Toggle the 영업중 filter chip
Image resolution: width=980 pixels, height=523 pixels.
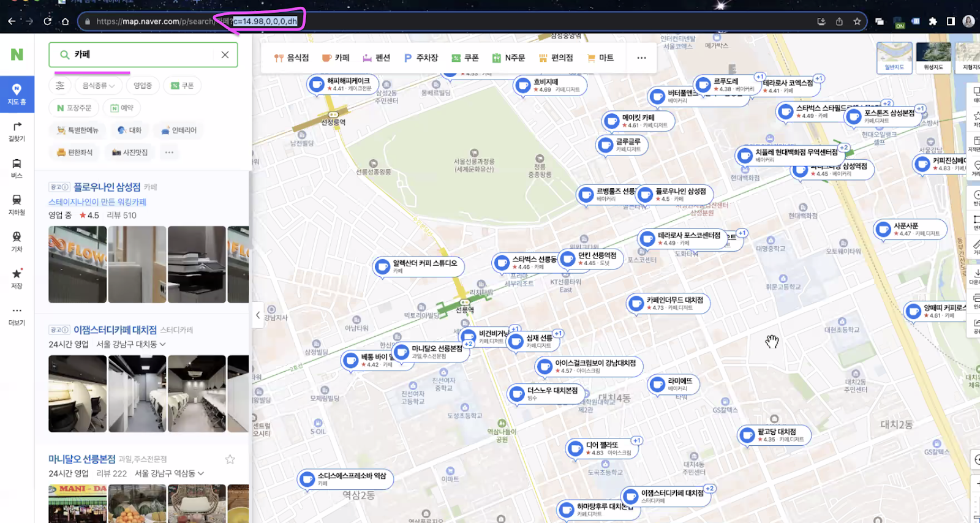coord(143,86)
